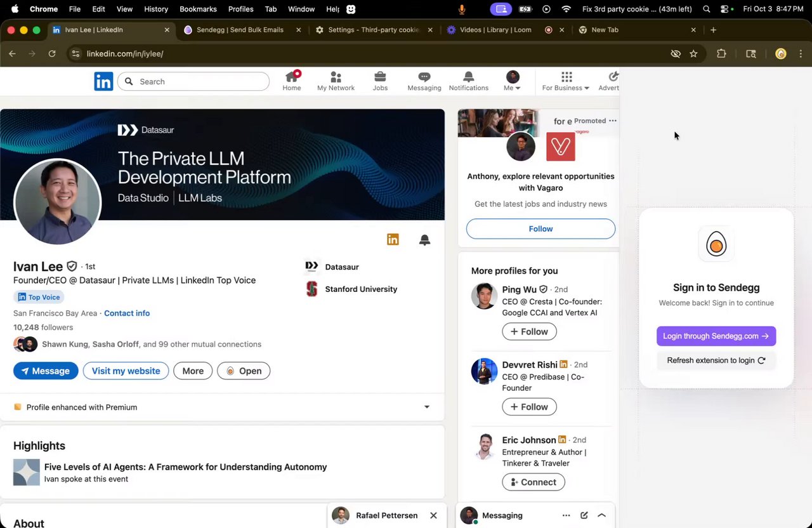Open the Profiles menu in the menu bar
The height and width of the screenshot is (528, 812).
coord(240,10)
